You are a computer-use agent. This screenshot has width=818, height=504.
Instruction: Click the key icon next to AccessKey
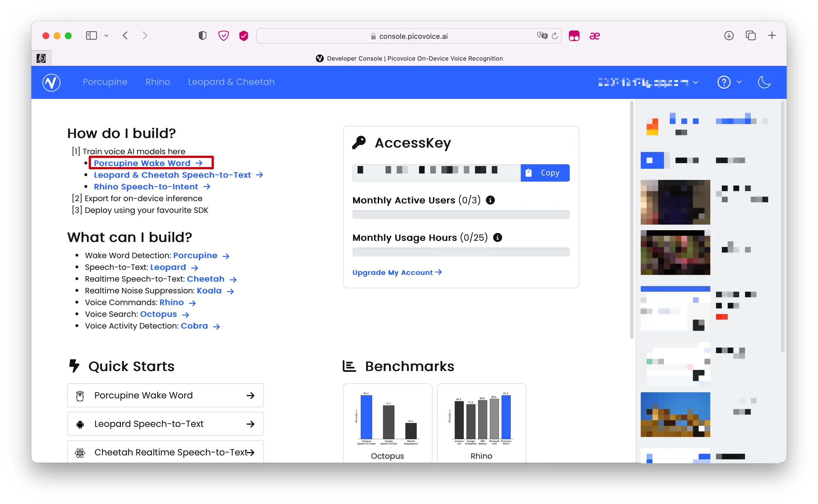coord(359,143)
